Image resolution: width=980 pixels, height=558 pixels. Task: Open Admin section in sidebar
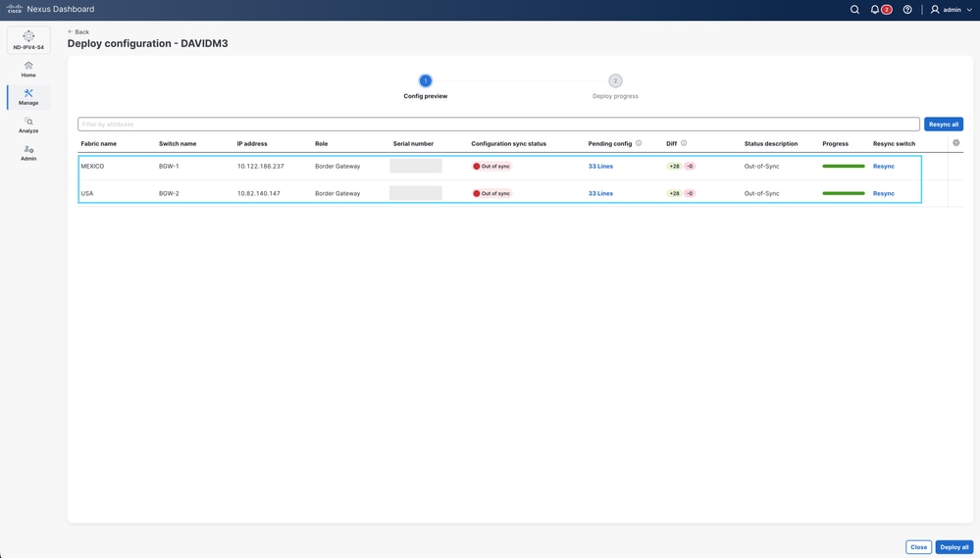coord(28,153)
